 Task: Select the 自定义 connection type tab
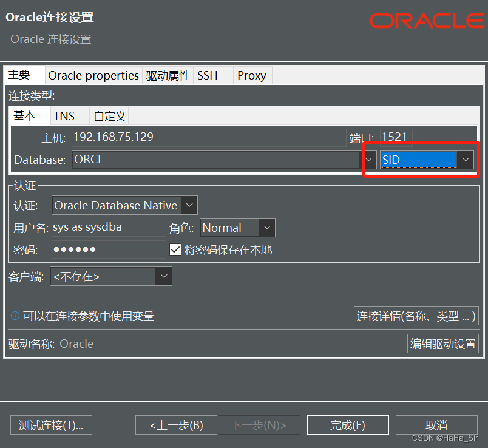[109, 116]
